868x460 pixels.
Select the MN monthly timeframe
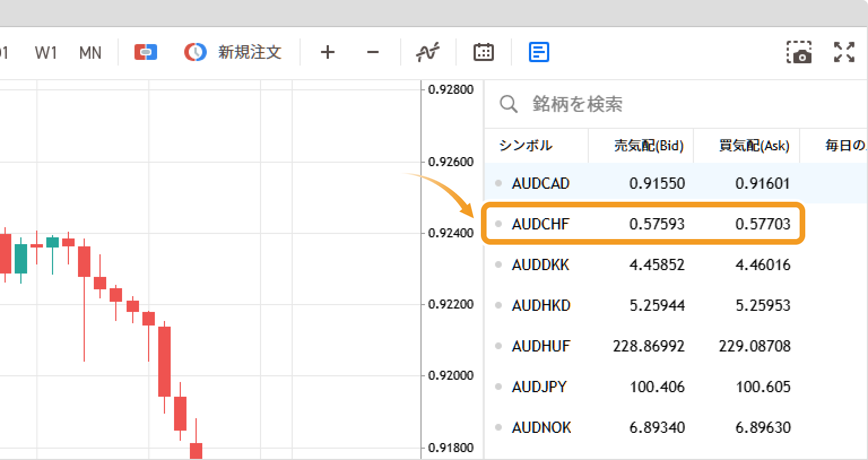(x=90, y=53)
